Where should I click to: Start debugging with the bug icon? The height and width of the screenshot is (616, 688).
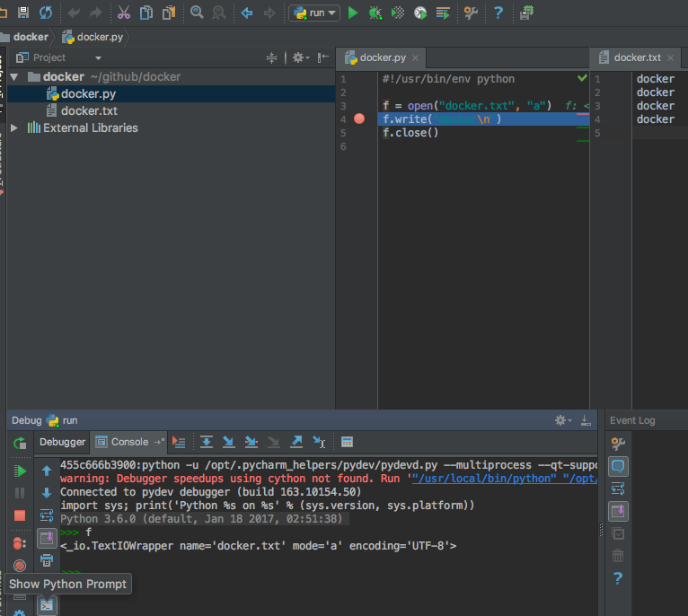click(x=375, y=13)
